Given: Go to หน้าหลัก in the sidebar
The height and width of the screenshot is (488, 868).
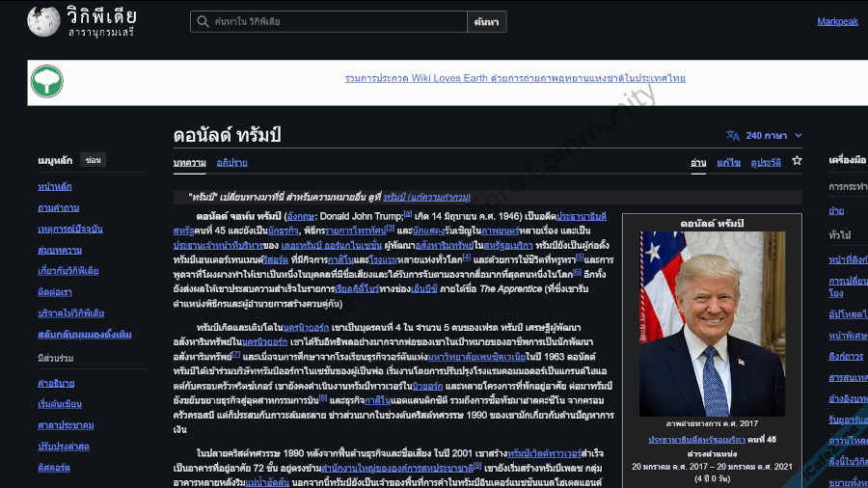Looking at the screenshot, I should click(x=54, y=186).
